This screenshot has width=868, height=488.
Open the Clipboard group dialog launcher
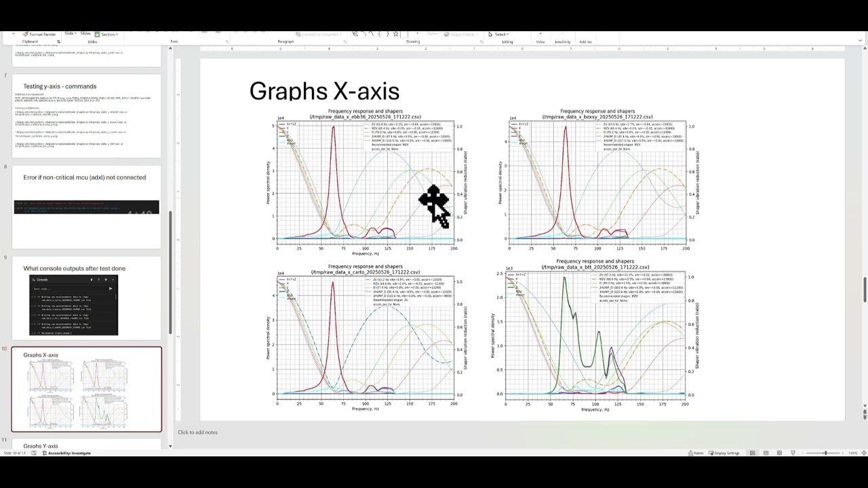point(58,42)
